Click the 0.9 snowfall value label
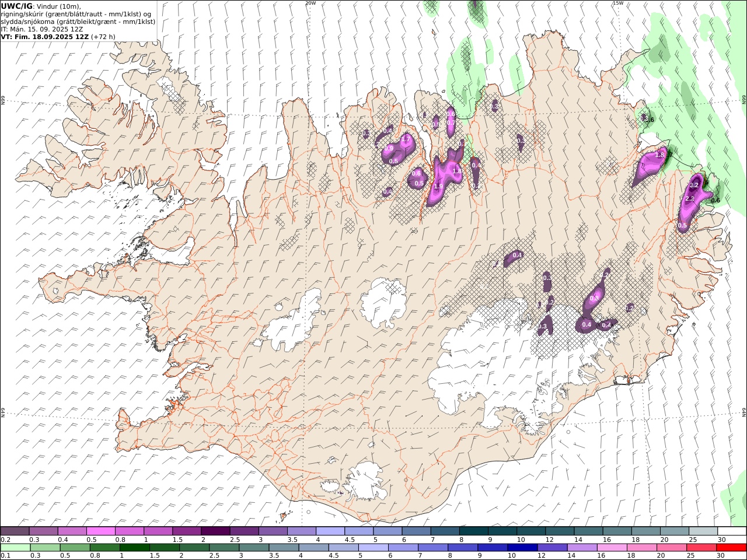Screen dimensions: 747x560 tap(389, 149)
